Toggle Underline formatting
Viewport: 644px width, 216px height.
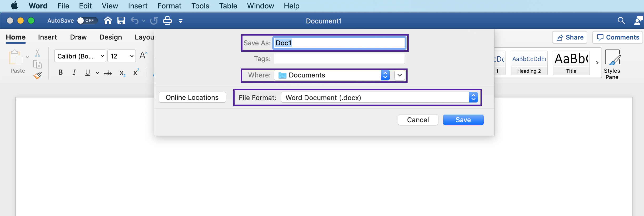(x=88, y=72)
